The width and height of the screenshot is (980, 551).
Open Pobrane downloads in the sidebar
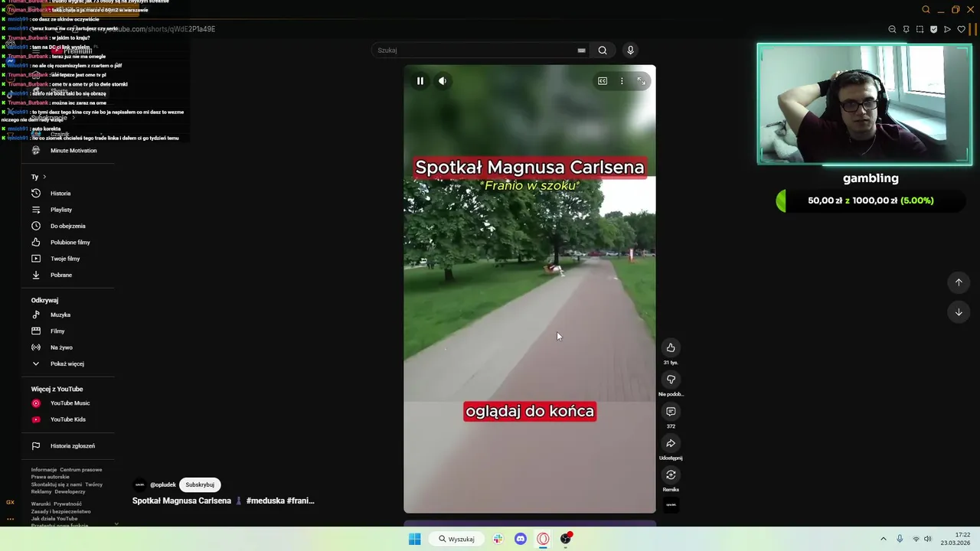coord(61,275)
